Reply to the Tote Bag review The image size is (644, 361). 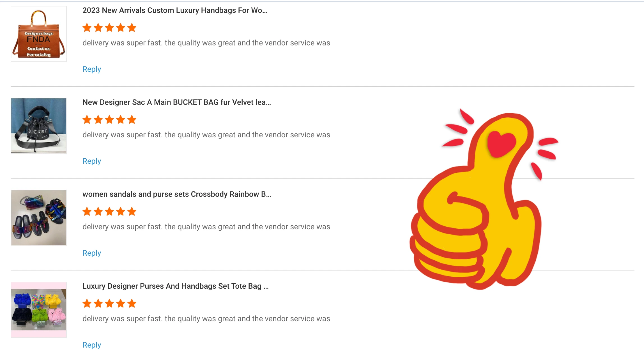[x=92, y=345]
